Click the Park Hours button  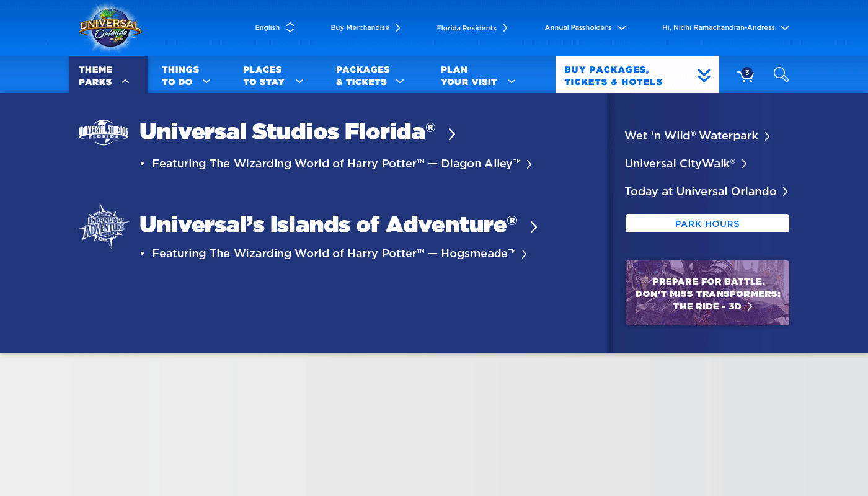pos(707,223)
